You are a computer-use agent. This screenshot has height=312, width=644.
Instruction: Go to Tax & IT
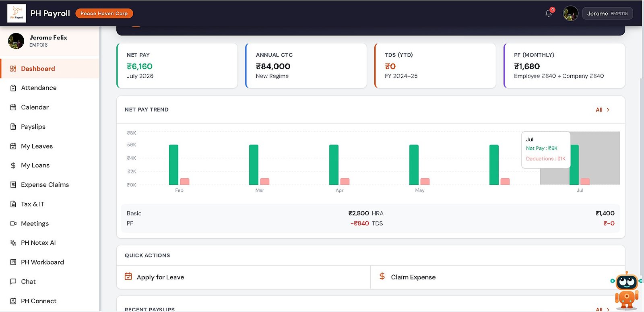[x=50, y=204]
